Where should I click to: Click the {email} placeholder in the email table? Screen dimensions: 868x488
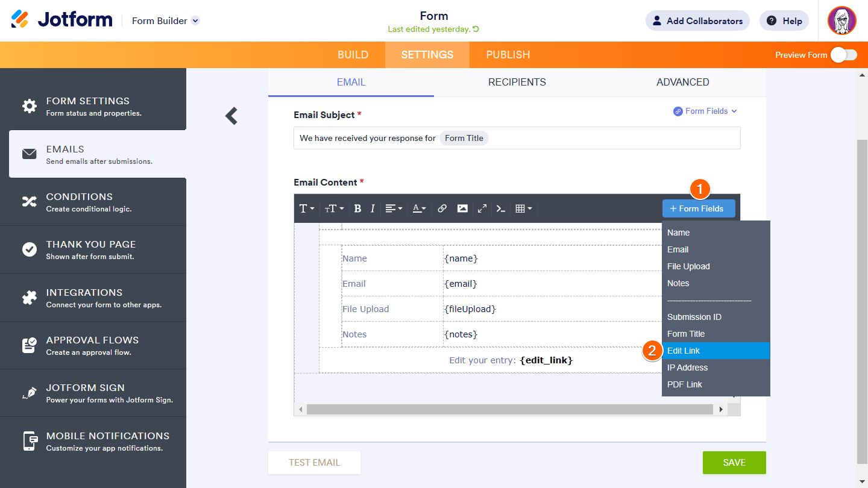(x=461, y=284)
